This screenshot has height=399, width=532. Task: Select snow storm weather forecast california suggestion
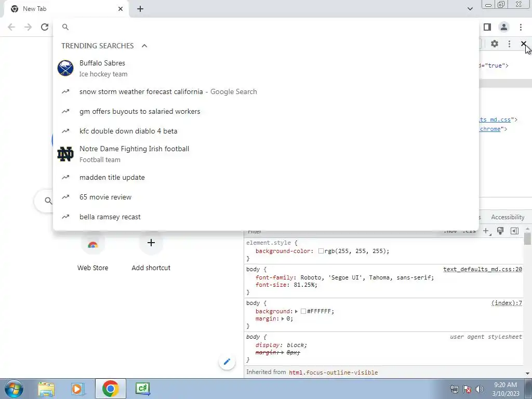(266, 91)
